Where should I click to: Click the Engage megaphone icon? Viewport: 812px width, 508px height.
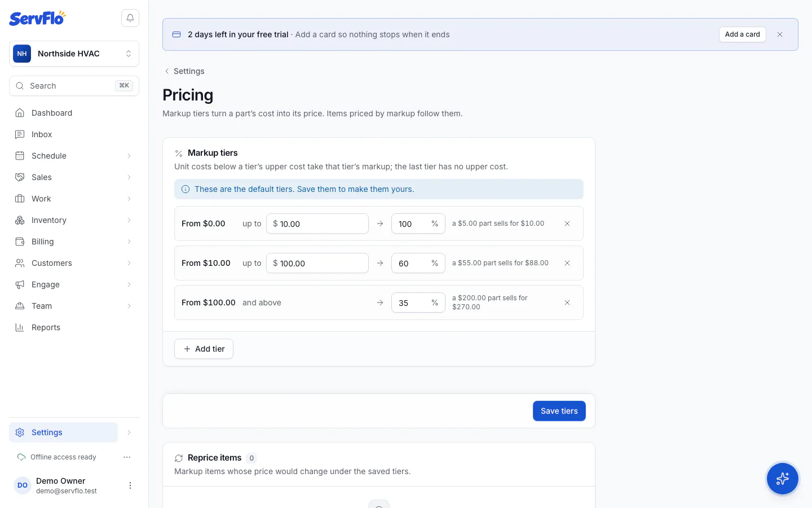[20, 284]
